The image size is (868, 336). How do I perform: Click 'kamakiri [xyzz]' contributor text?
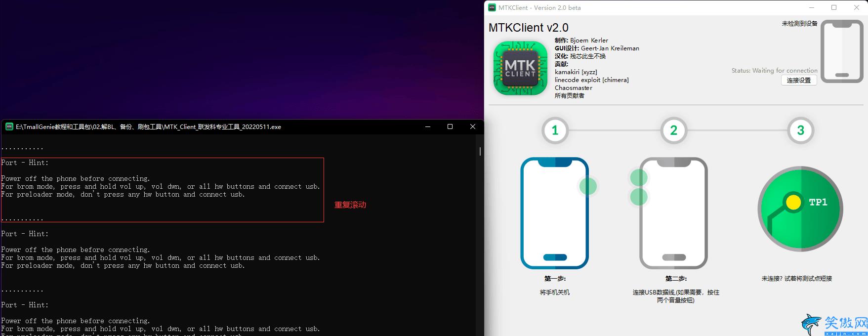(x=576, y=72)
